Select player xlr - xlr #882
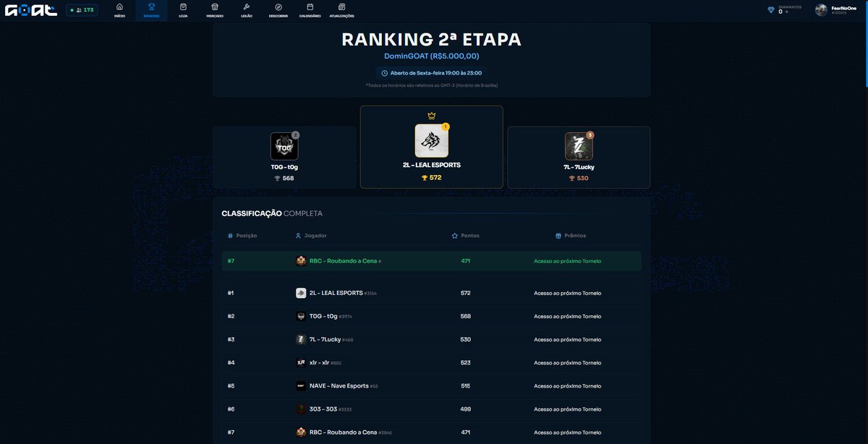The height and width of the screenshot is (444, 868). (325, 362)
